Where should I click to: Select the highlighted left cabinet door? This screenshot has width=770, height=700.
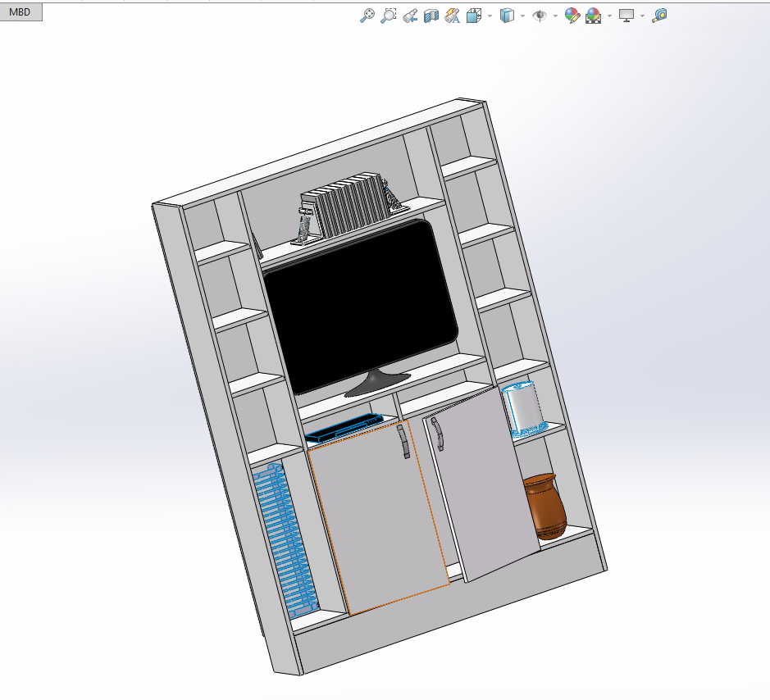coord(379,518)
